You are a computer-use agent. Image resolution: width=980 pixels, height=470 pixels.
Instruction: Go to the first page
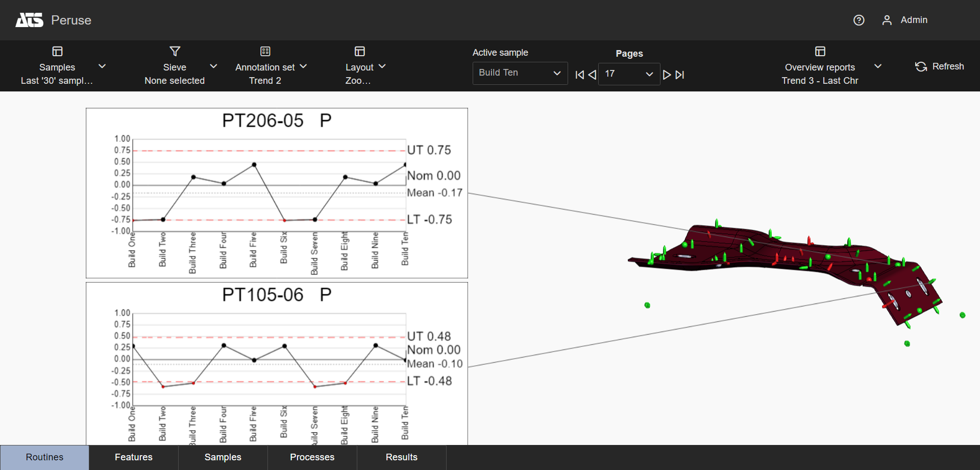coord(579,75)
